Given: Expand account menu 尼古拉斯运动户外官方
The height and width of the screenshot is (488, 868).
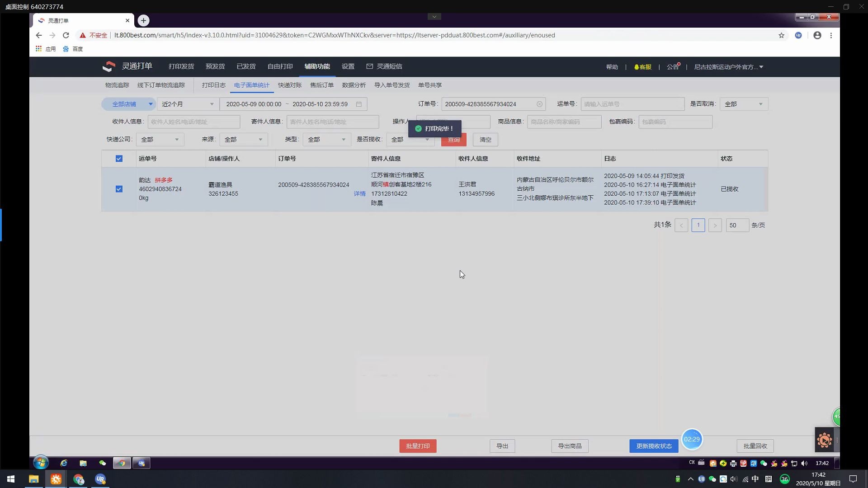Looking at the screenshot, I should tap(729, 67).
